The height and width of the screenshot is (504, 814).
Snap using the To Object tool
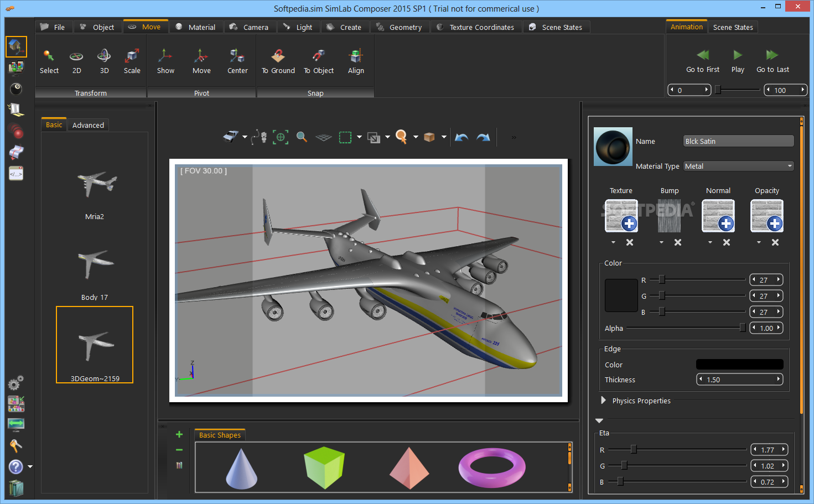point(319,61)
